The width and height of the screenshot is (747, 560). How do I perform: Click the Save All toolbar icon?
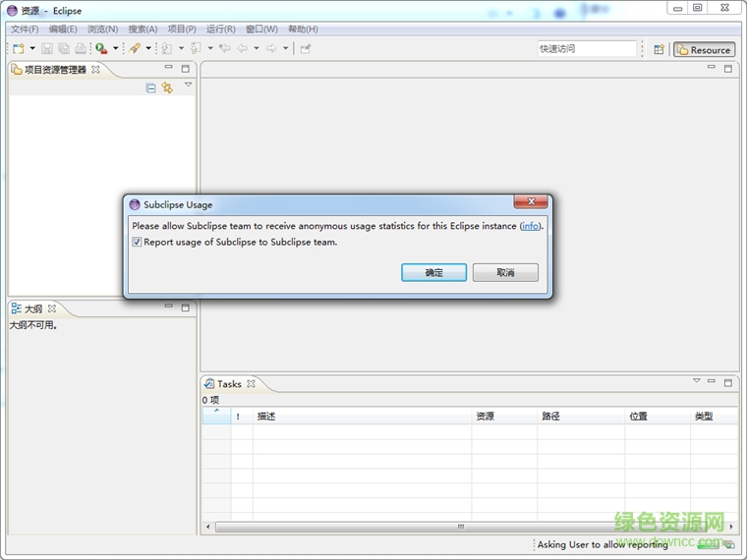pyautogui.click(x=64, y=48)
